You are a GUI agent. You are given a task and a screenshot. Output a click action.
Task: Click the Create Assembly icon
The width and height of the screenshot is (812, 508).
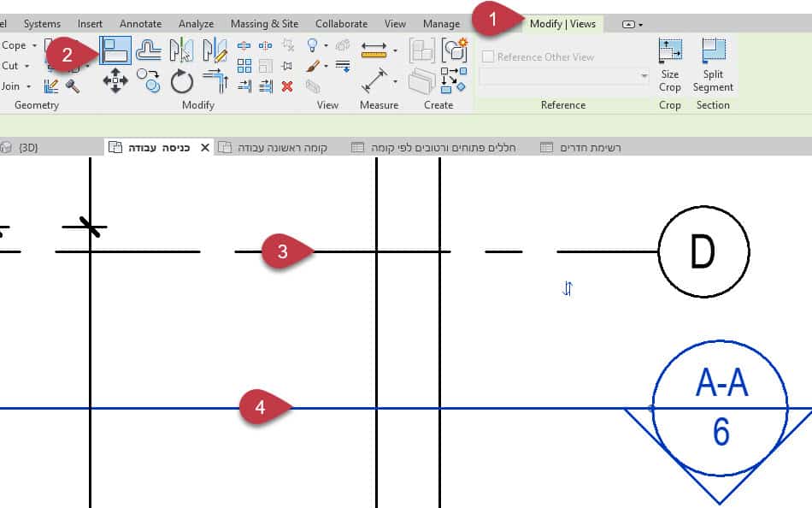point(421,50)
